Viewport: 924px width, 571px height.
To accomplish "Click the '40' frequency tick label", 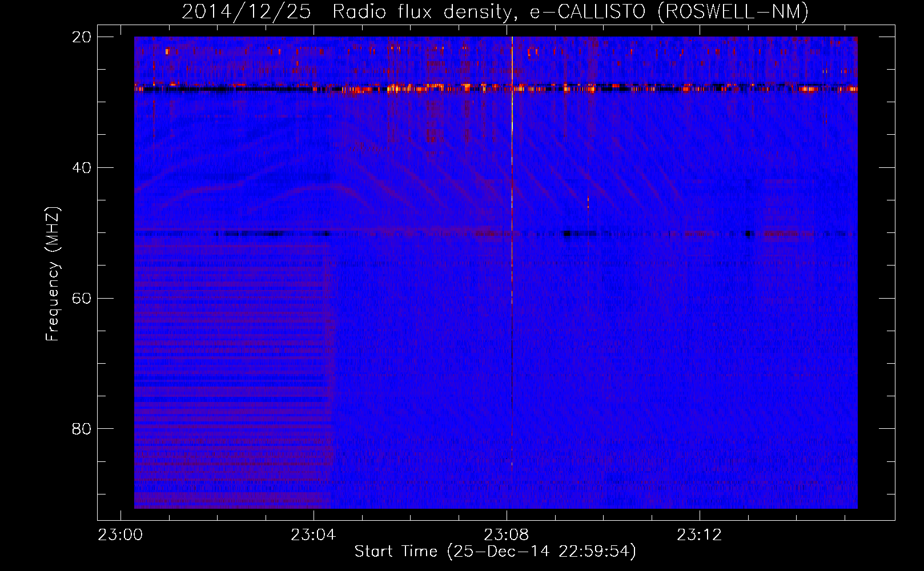I will point(82,168).
